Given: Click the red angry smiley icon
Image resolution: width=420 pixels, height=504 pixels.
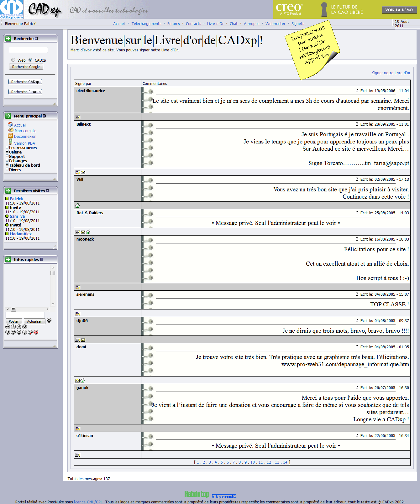Looking at the screenshot, I should [36, 332].
